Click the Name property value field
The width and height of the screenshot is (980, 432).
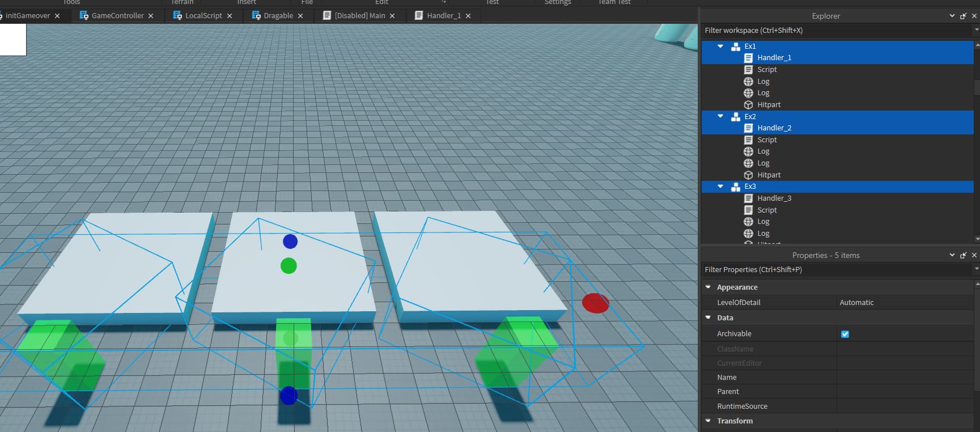pyautogui.click(x=905, y=378)
